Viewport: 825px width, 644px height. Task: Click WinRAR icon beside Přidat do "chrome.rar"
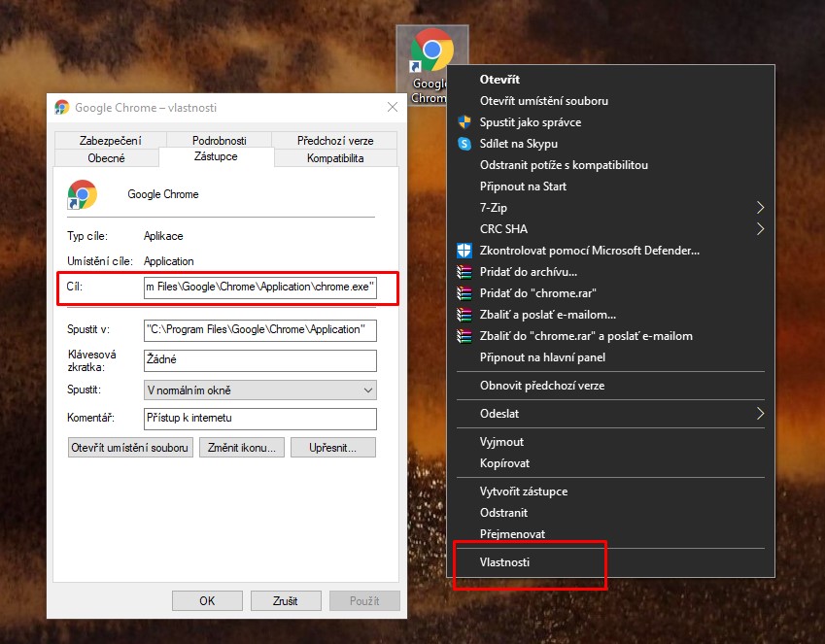(x=464, y=293)
